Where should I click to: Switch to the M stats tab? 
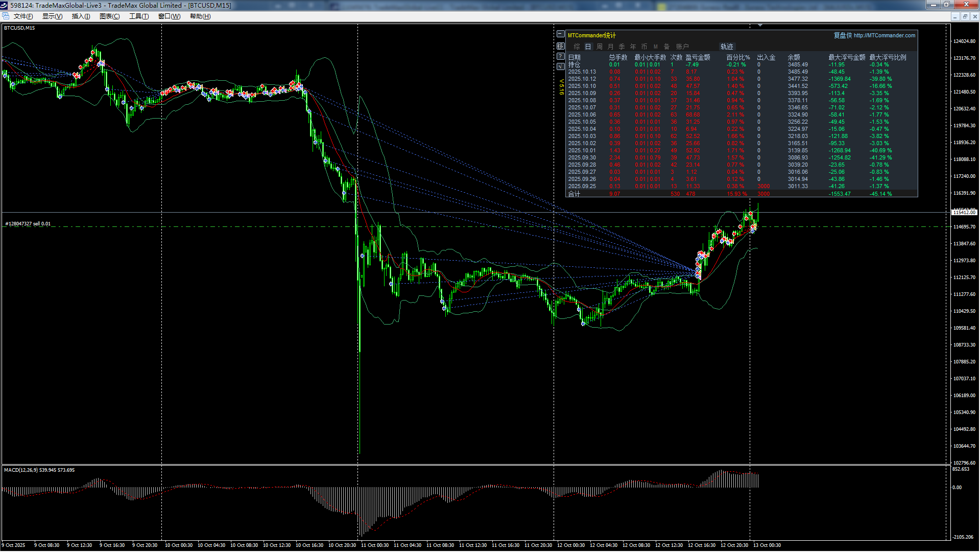point(656,47)
